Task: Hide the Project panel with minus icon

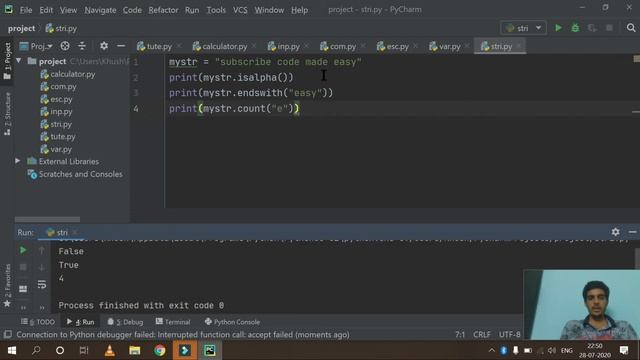Action: [121, 46]
